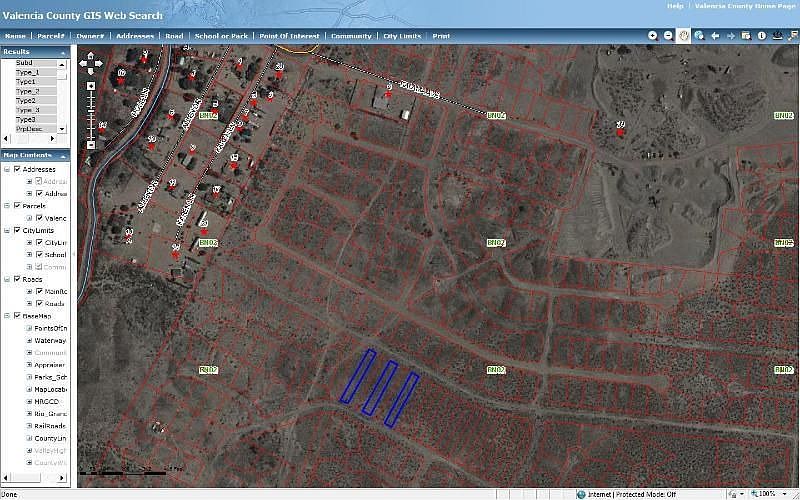Open the School or Park search menu

(221, 36)
